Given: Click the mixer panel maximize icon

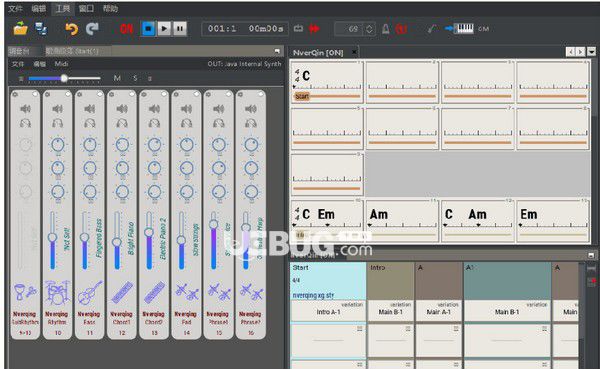Looking at the screenshot, I should coord(277,51).
